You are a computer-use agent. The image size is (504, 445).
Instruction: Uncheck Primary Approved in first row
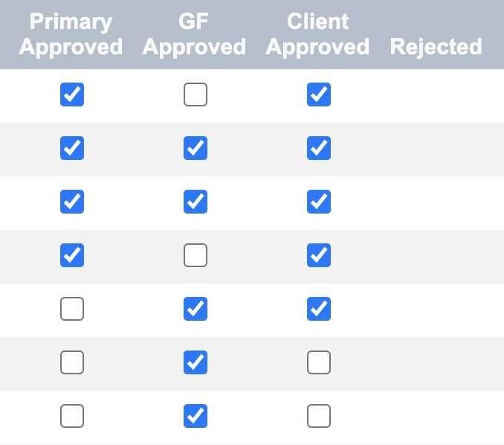(x=72, y=95)
